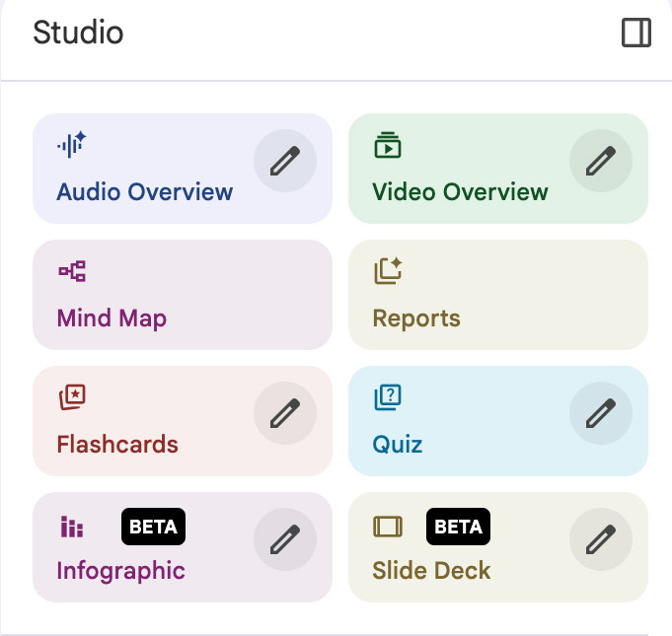Open Flashcards customization pencil icon
Image resolution: width=672 pixels, height=636 pixels.
coord(285,413)
